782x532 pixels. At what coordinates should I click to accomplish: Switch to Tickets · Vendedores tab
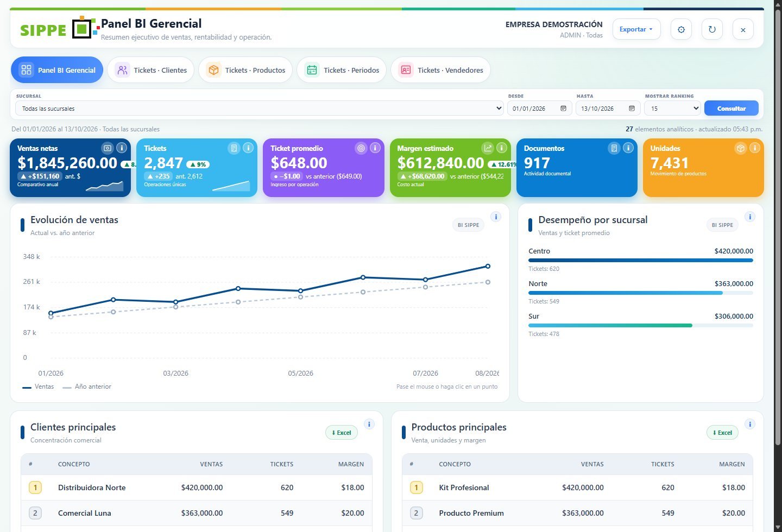tap(441, 70)
